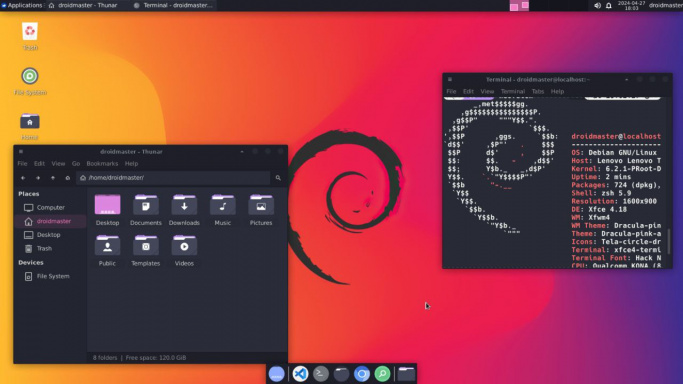Open the View menu in Thunar
The height and width of the screenshot is (384, 683).
pyautogui.click(x=58, y=164)
